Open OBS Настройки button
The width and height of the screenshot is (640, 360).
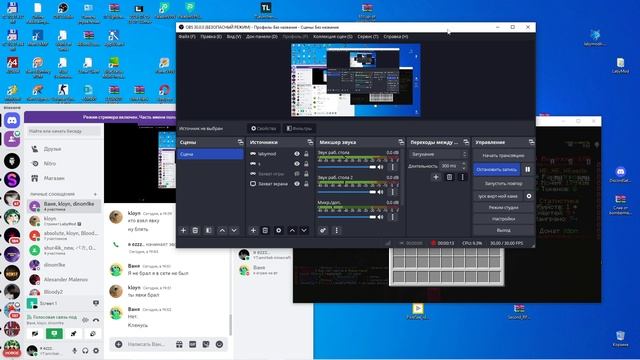coord(503,219)
